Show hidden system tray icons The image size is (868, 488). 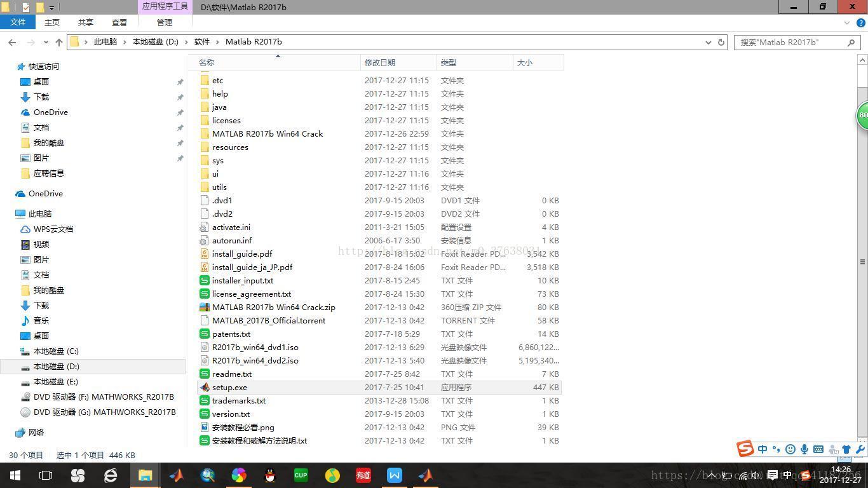712,475
